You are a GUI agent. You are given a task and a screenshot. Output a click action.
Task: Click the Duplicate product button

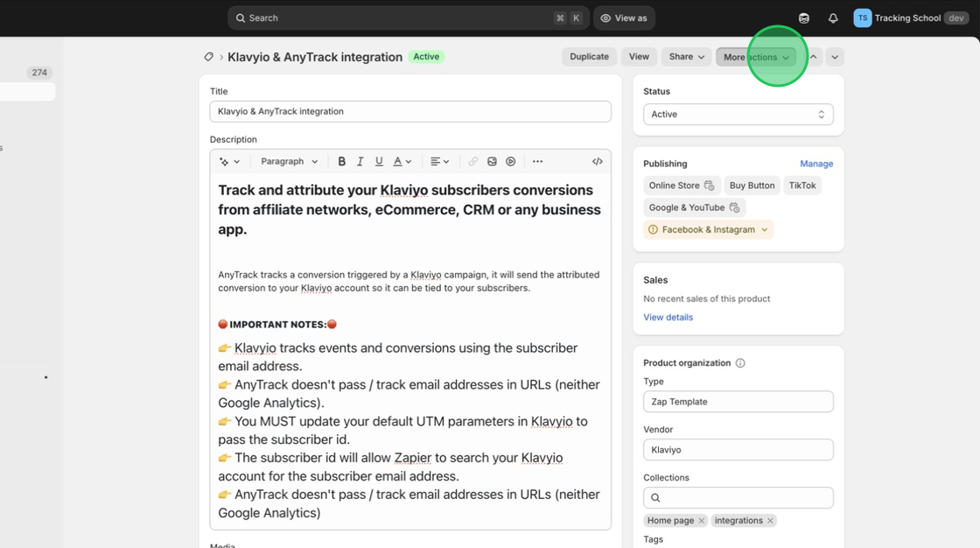point(589,57)
